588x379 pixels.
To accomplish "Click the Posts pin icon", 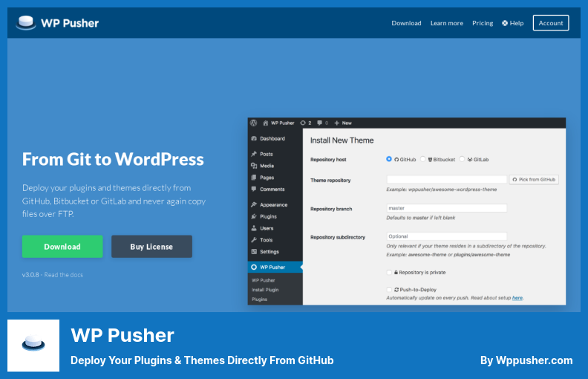I will [x=254, y=154].
